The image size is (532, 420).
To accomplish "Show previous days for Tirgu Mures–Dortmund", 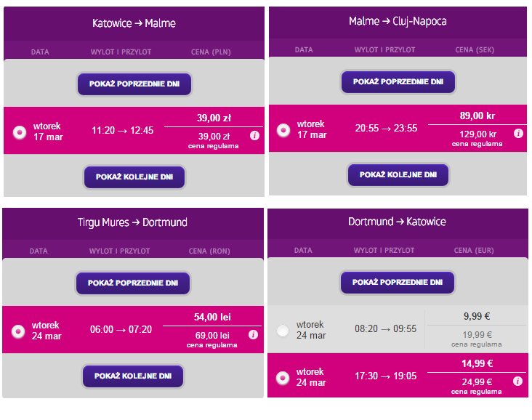I will click(x=133, y=283).
